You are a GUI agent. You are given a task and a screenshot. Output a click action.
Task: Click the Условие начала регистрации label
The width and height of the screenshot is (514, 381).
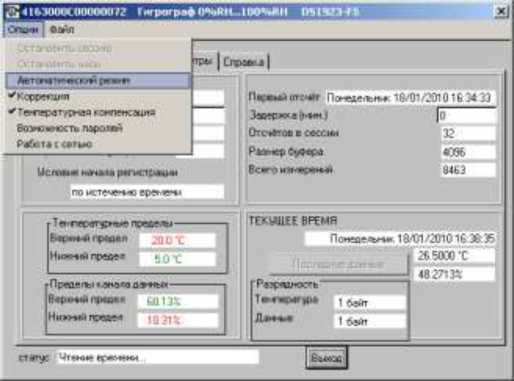(107, 172)
